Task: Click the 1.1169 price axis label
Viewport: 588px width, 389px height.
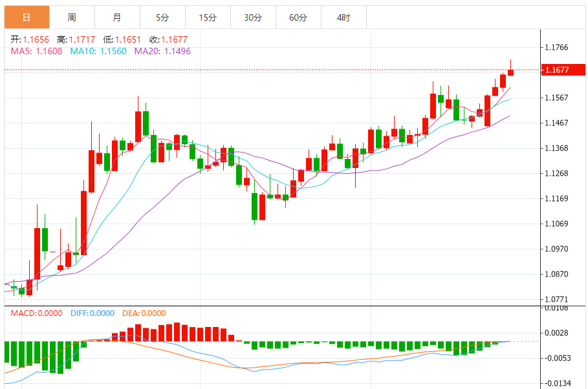Action: point(556,198)
